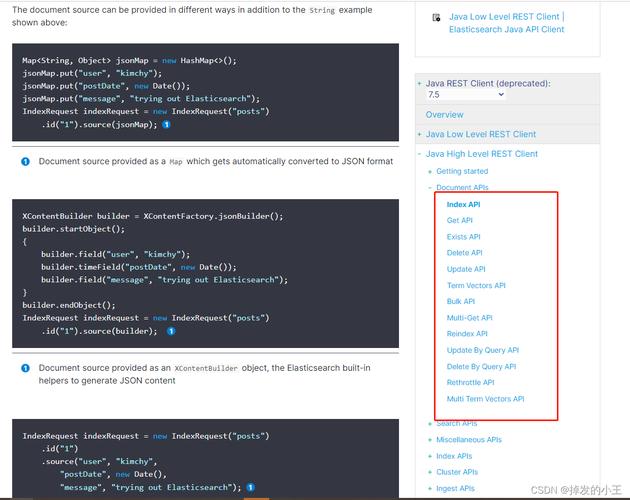
Task: Open Getting started section
Action: [462, 171]
